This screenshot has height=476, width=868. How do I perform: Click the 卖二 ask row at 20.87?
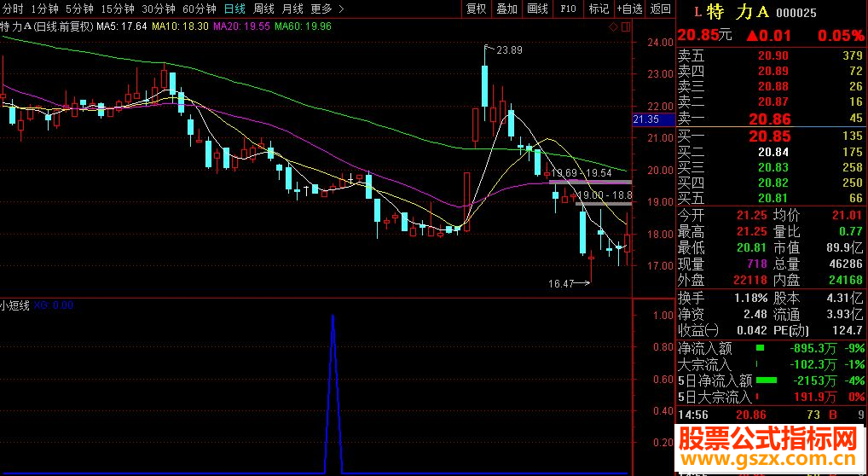(x=771, y=102)
